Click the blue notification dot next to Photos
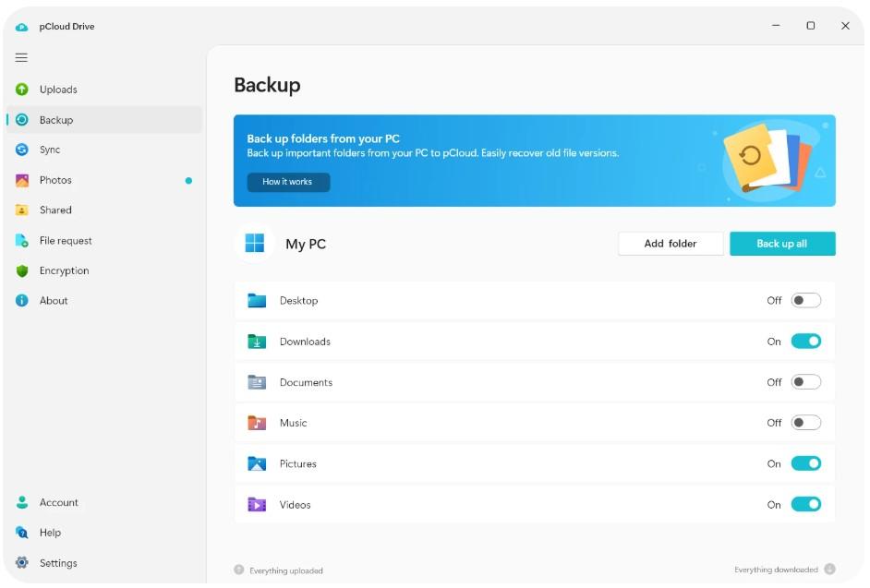Screen dimensions: 870x588 [x=188, y=180]
